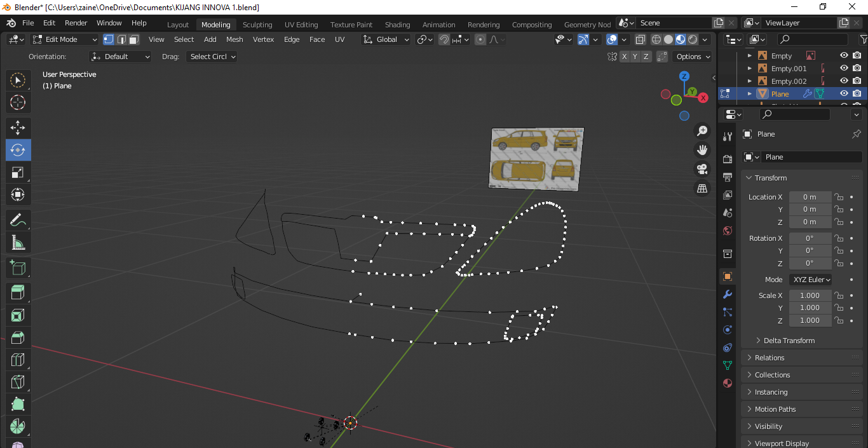Select the Measure tool

[18, 242]
